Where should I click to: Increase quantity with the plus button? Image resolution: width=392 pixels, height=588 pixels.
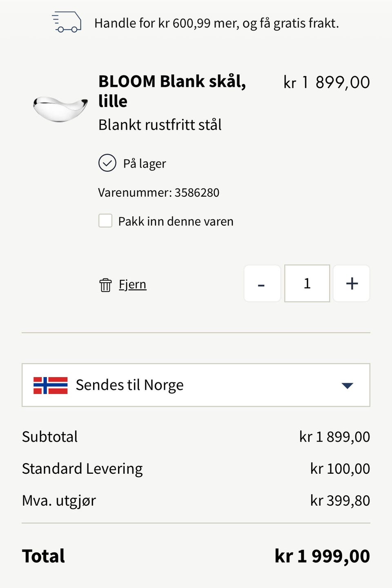(352, 284)
